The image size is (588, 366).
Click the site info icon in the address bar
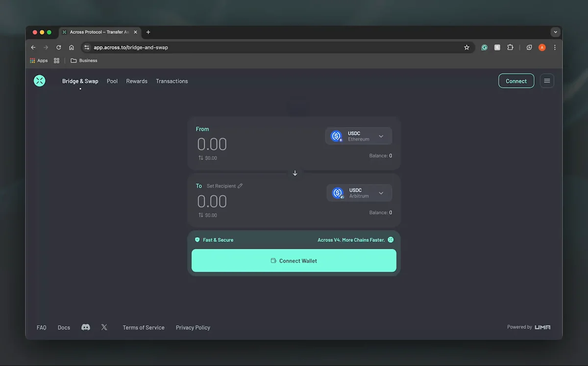point(87,48)
